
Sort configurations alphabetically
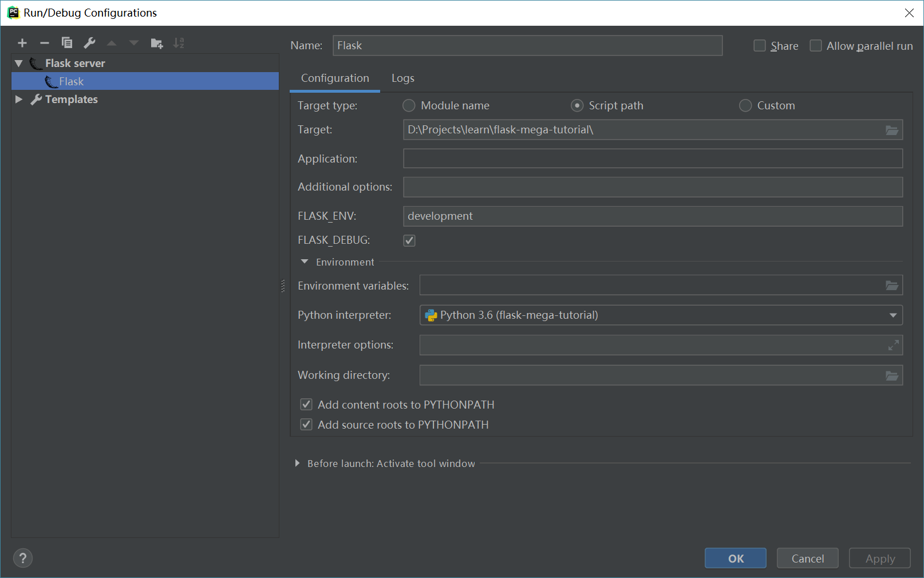coord(179,42)
